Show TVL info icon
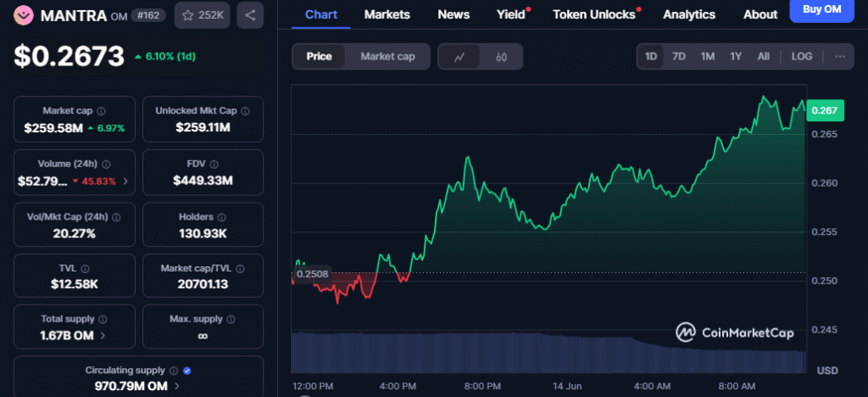868x397 pixels. 85,268
